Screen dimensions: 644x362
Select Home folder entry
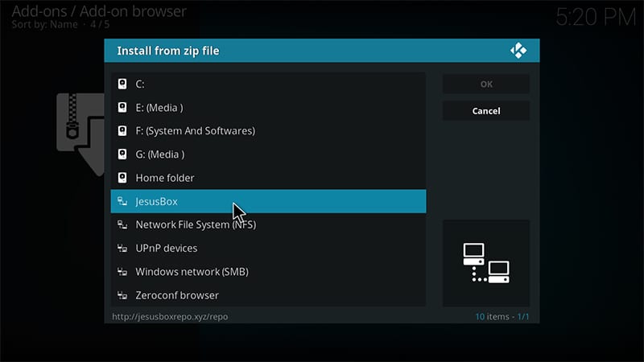[268, 178]
